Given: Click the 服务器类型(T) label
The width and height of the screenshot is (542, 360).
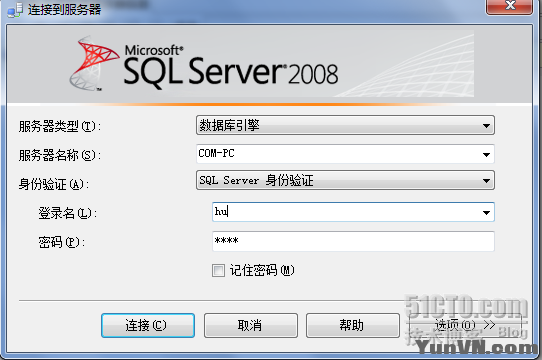Looking at the screenshot, I should click(59, 126).
